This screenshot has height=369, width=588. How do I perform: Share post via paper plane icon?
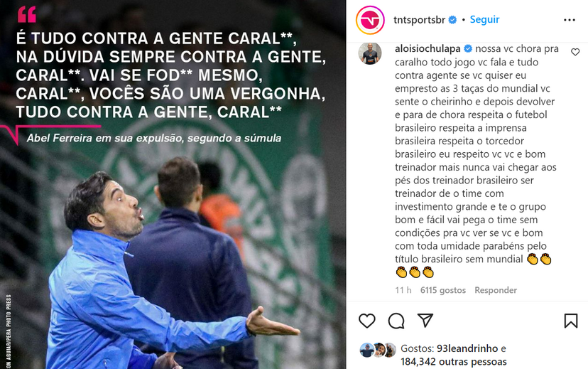(425, 320)
